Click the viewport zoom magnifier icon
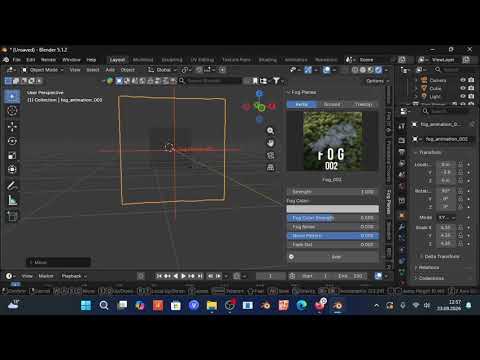The height and width of the screenshot is (360, 480). (270, 131)
